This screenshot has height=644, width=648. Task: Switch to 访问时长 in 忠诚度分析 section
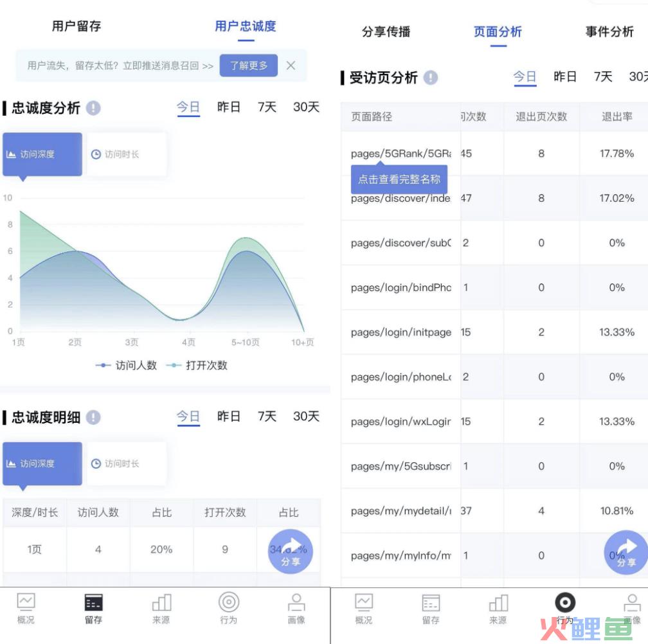pos(116,154)
